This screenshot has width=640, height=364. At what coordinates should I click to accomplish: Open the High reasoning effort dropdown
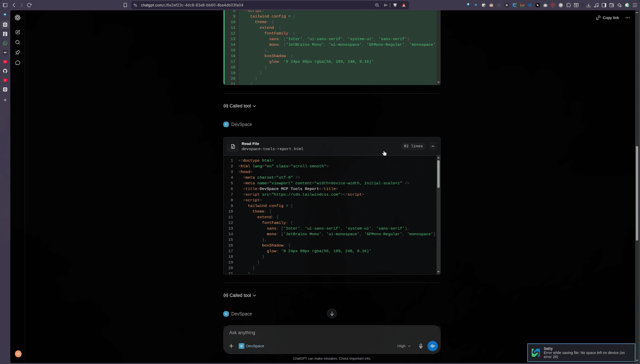[x=404, y=346]
